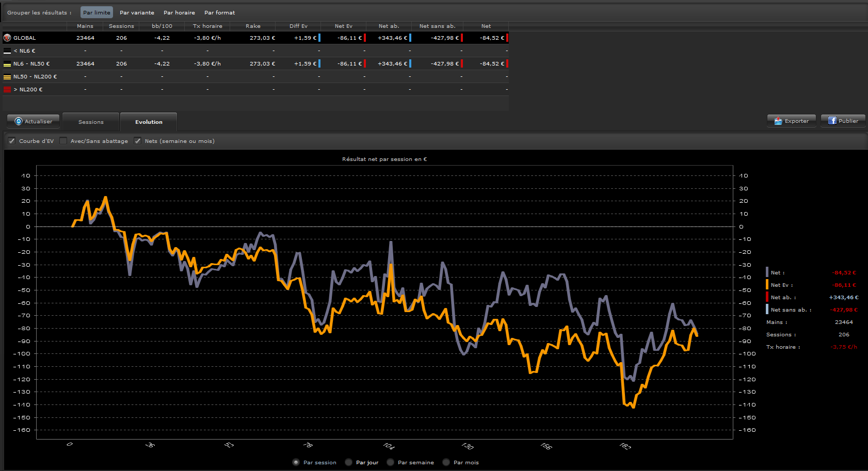
Task: Click legend Mains value 23464
Action: [844, 322]
